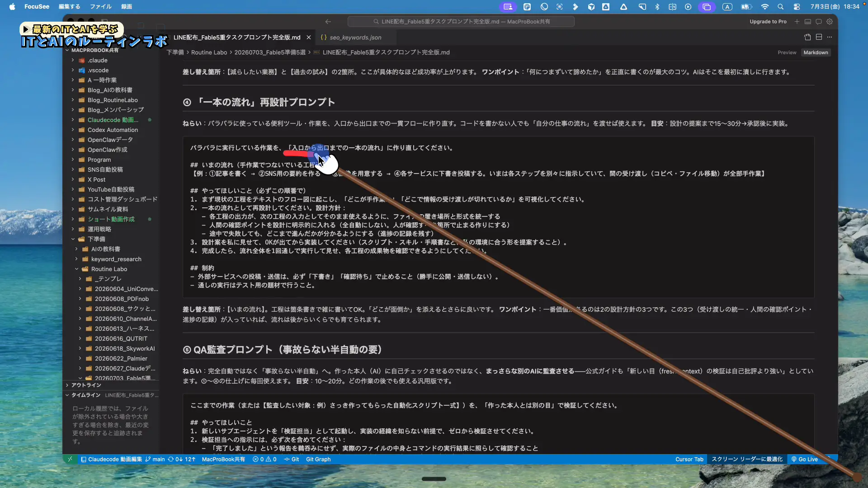
Task: Select the X Post folder
Action: 96,179
